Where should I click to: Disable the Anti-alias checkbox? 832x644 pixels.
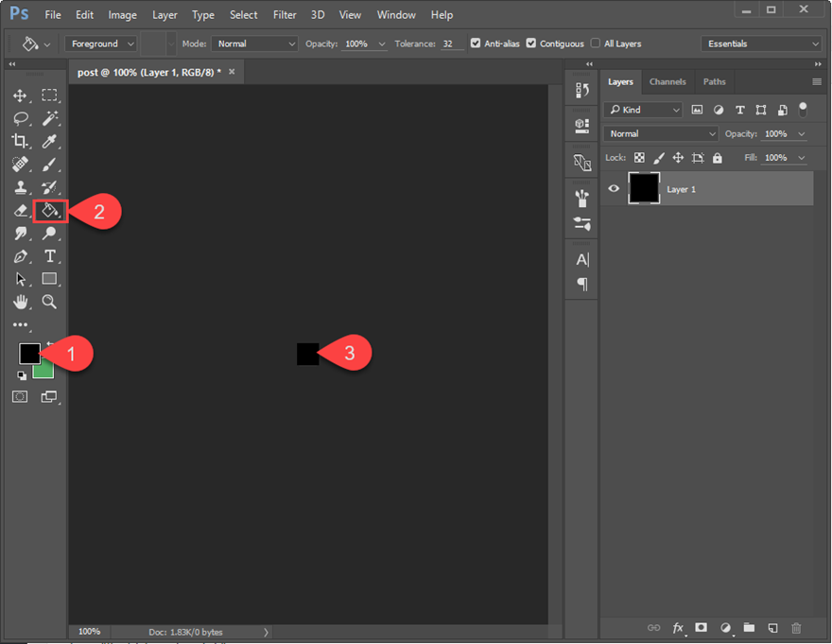(476, 44)
